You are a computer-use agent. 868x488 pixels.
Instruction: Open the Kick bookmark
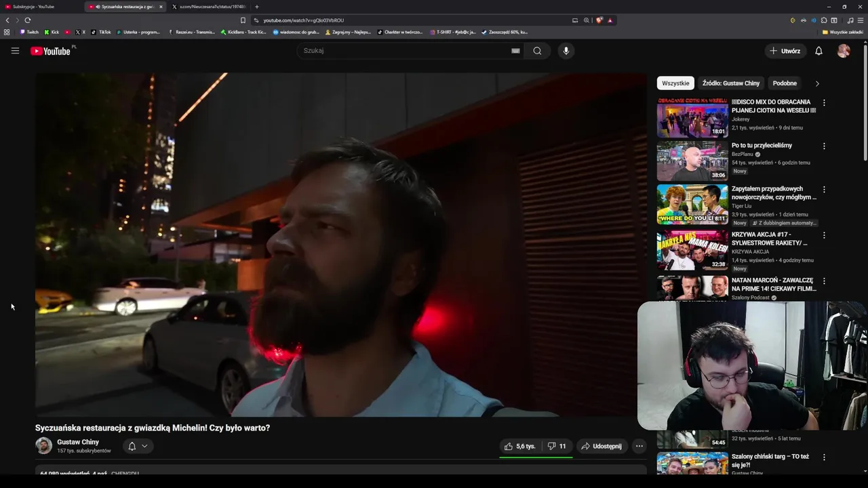coord(52,32)
